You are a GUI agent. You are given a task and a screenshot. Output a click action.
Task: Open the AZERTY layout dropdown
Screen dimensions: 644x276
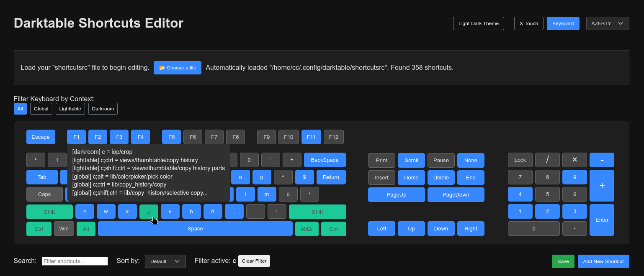607,23
